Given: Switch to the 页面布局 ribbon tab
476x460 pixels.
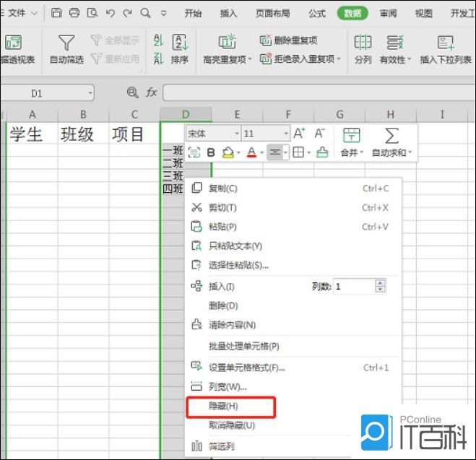Looking at the screenshot, I should point(272,13).
